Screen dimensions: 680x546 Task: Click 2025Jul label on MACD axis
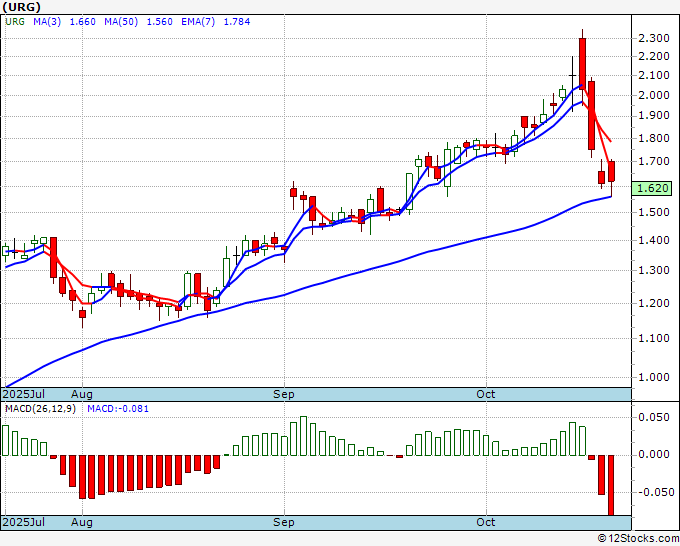24,522
